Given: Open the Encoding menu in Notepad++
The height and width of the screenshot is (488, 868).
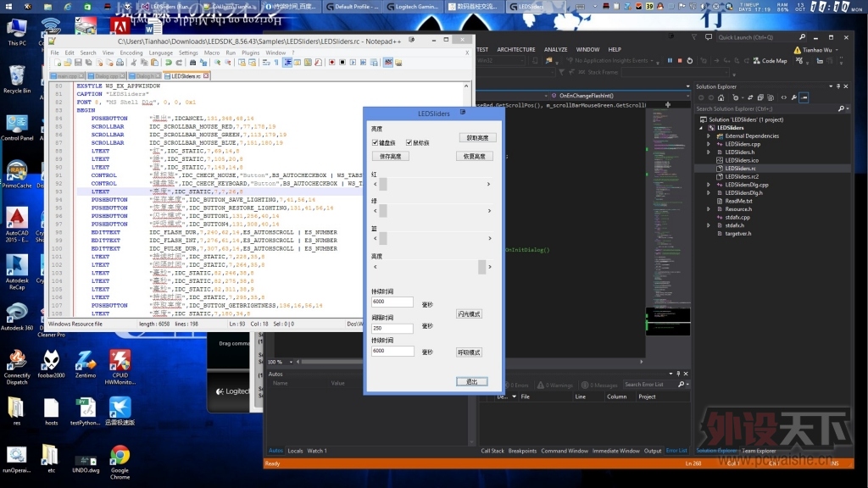Looking at the screenshot, I should (131, 53).
